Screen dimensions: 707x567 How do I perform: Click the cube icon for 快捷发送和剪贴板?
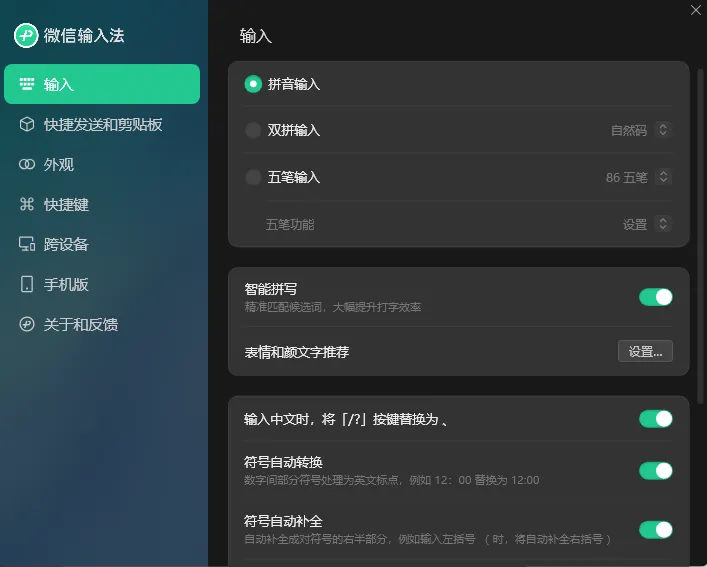[x=27, y=124]
